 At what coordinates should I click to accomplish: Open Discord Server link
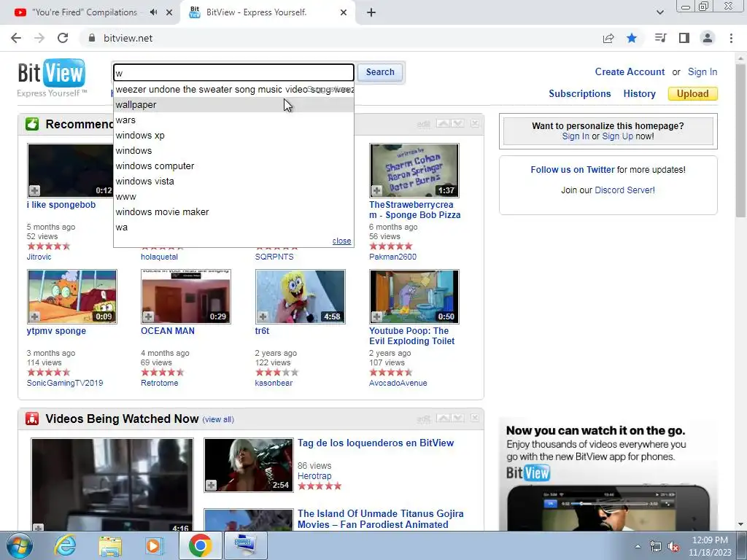[624, 190]
